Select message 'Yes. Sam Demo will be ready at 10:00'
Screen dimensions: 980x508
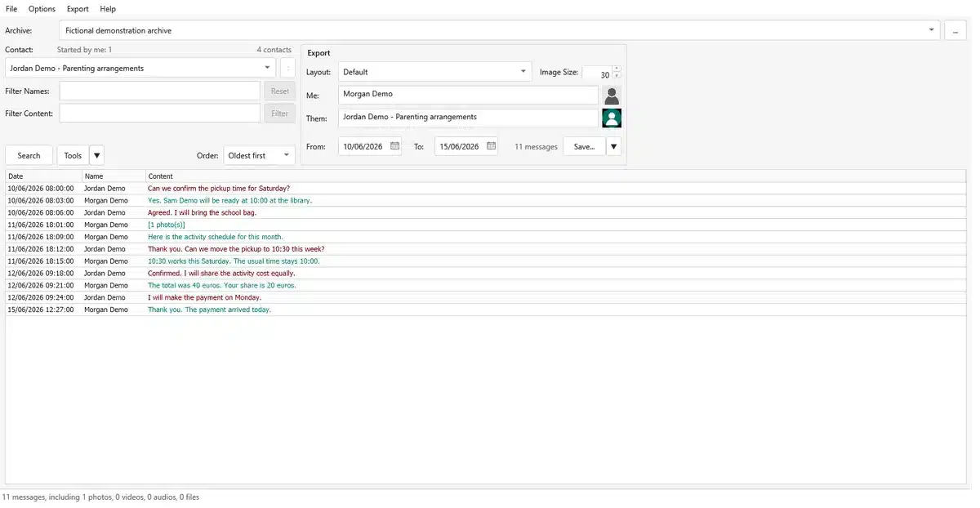click(485, 200)
